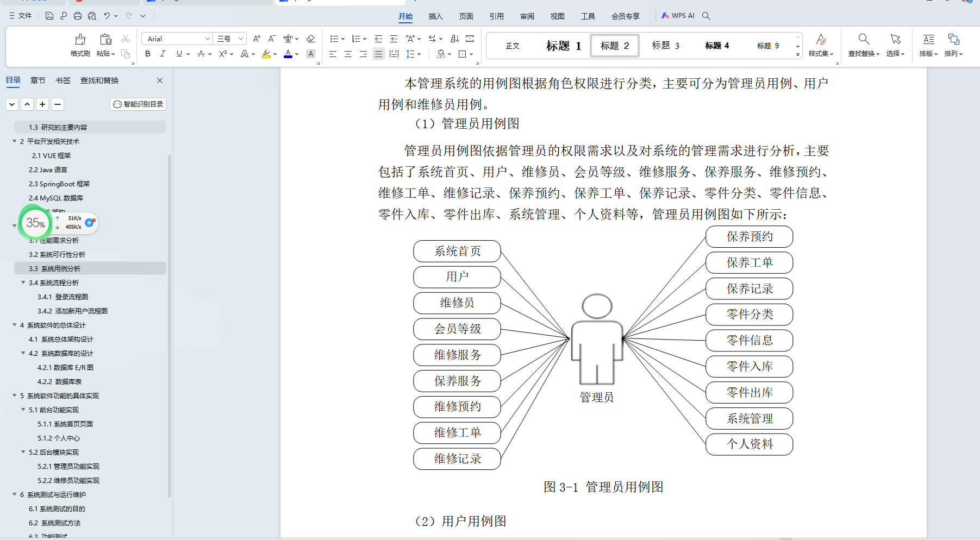Screen dimensions: 980x540
Task: Switch to the 章节 tab in side pane
Action: coord(38,80)
